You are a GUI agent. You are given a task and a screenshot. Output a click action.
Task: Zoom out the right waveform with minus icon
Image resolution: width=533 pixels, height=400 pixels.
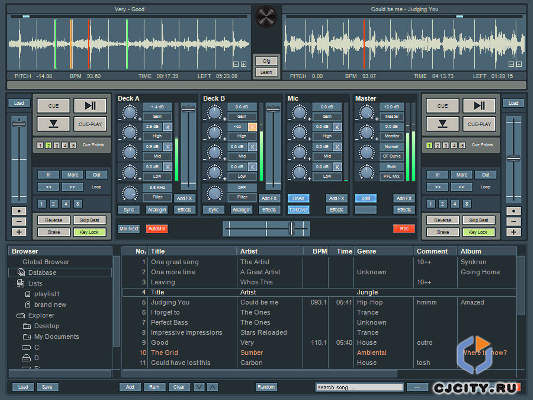[x=511, y=64]
